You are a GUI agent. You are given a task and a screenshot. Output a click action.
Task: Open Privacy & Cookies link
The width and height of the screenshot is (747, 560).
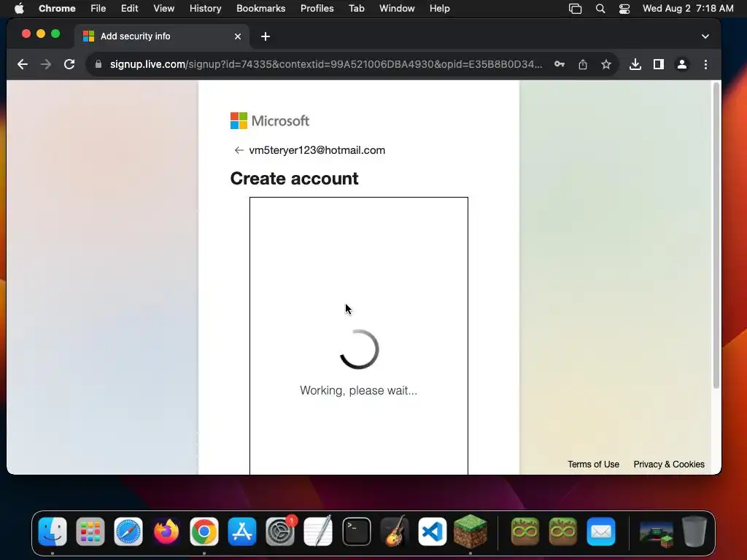pos(669,464)
